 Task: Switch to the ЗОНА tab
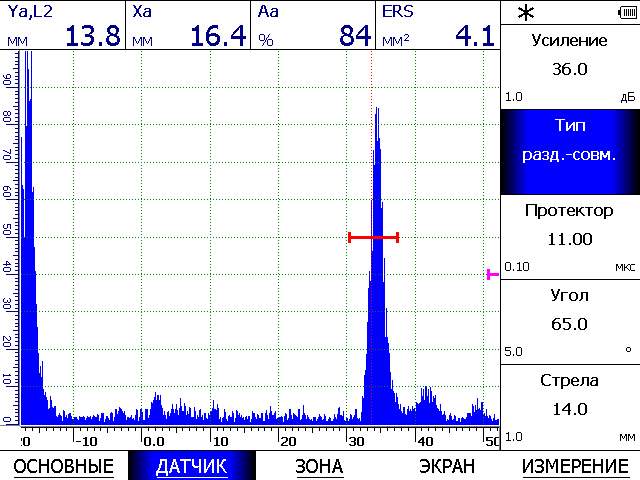coord(319,466)
